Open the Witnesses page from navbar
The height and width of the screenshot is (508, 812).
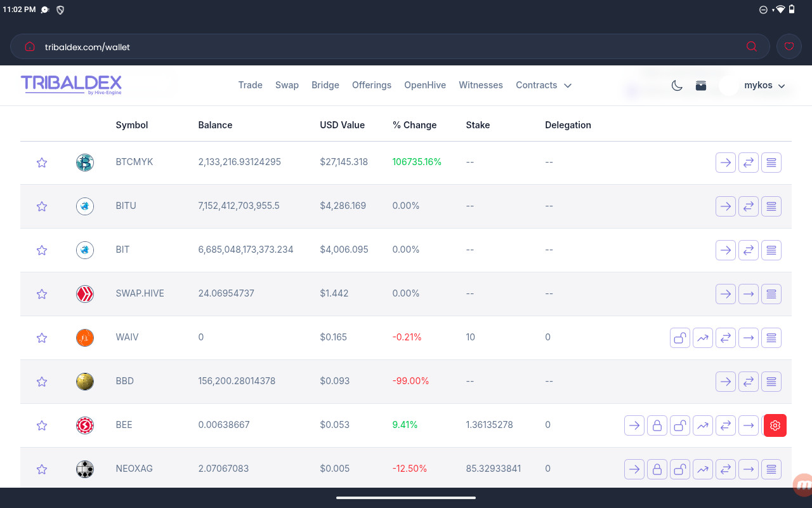click(481, 85)
